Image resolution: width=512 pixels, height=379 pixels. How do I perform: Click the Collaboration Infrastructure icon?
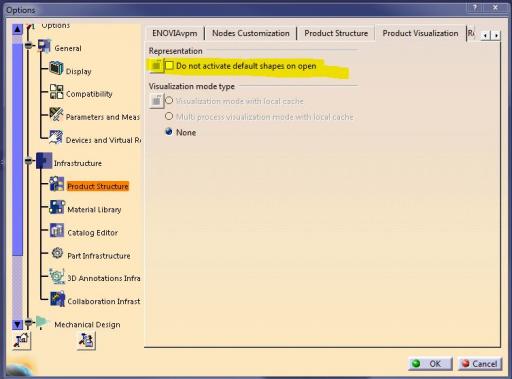pyautogui.click(x=57, y=299)
